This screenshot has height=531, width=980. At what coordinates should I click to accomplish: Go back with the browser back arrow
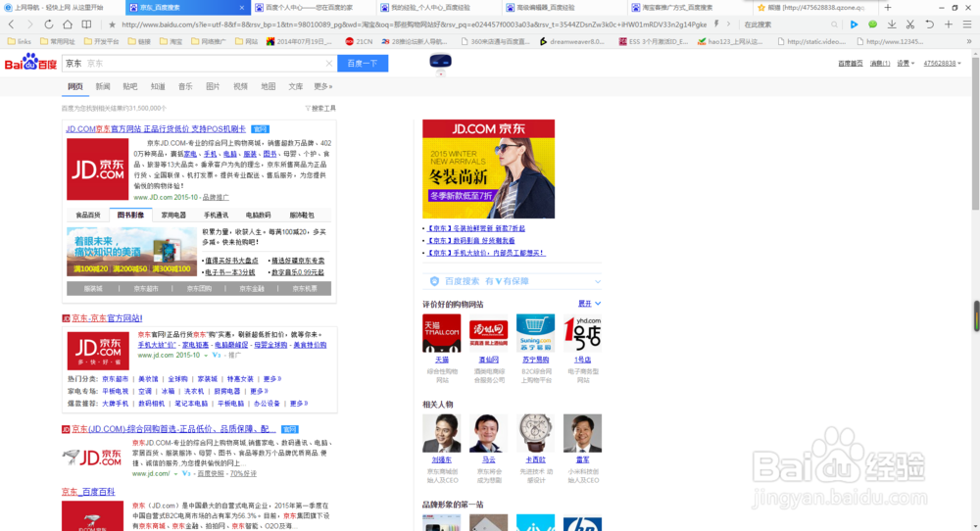click(11, 24)
